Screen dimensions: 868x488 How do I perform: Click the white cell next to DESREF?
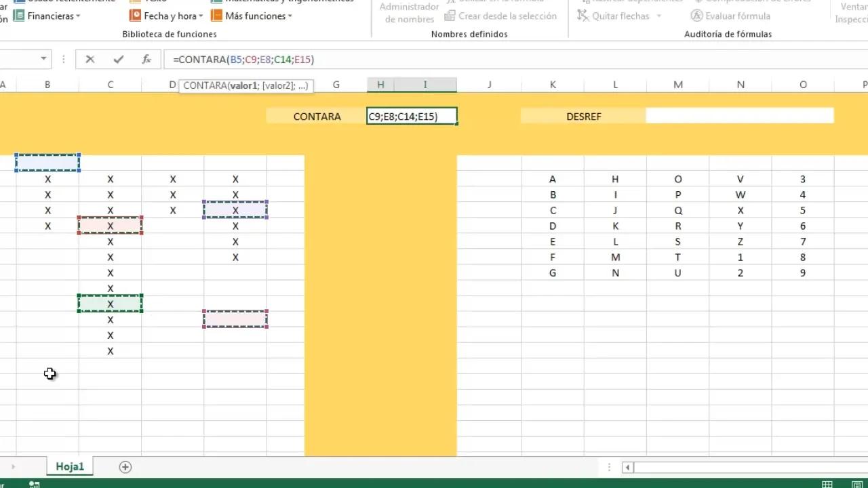point(740,116)
